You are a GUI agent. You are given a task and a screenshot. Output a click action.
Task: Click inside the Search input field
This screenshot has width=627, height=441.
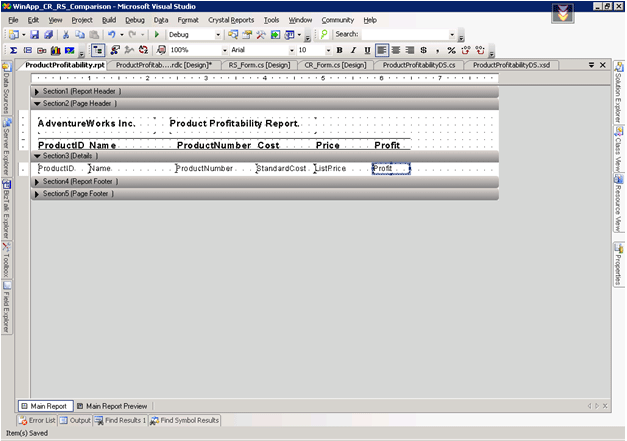[x=404, y=35]
